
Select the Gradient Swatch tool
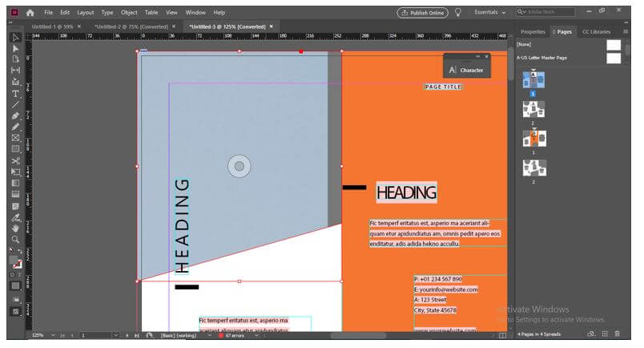(15, 183)
